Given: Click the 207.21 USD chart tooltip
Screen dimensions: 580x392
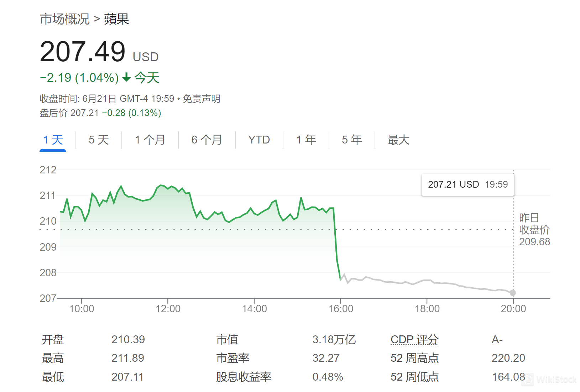Looking at the screenshot, I should tap(467, 184).
